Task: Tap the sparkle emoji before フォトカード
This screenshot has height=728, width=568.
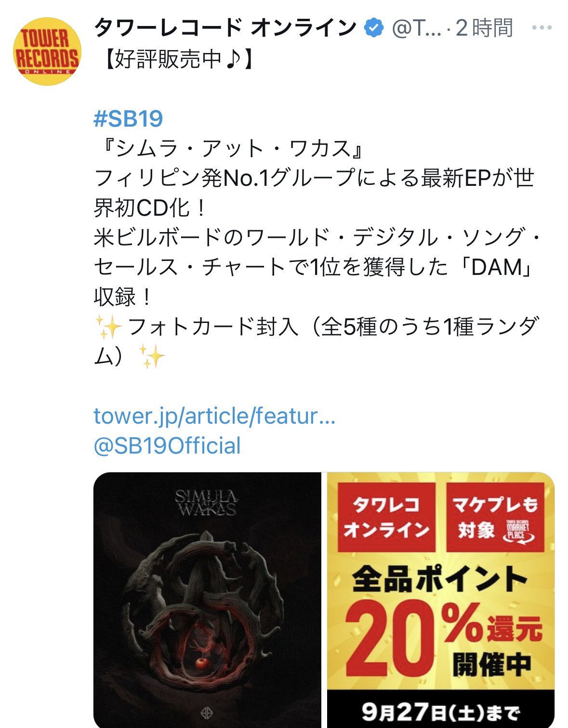Action: click(108, 327)
